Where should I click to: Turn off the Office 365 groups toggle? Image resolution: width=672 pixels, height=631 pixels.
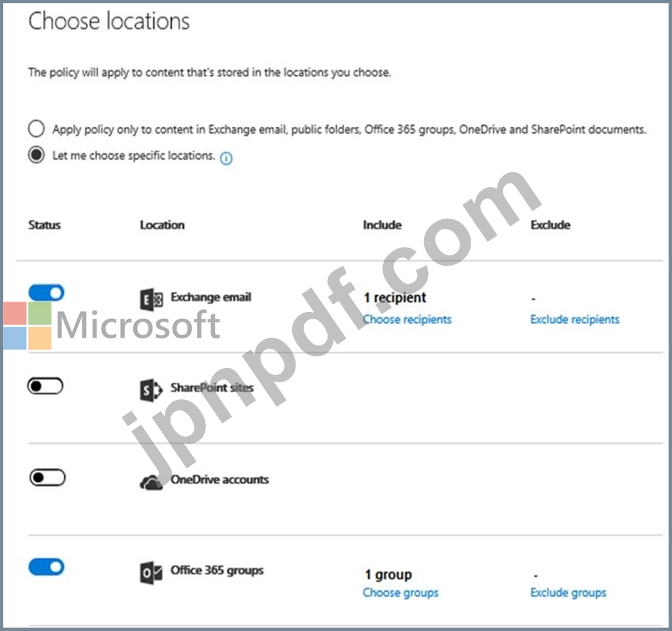coord(46,567)
